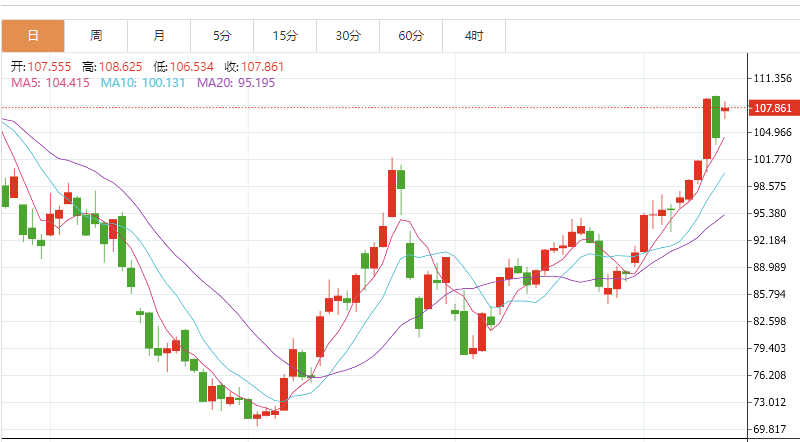Select the daily 日 timeframe tab

coord(33,36)
